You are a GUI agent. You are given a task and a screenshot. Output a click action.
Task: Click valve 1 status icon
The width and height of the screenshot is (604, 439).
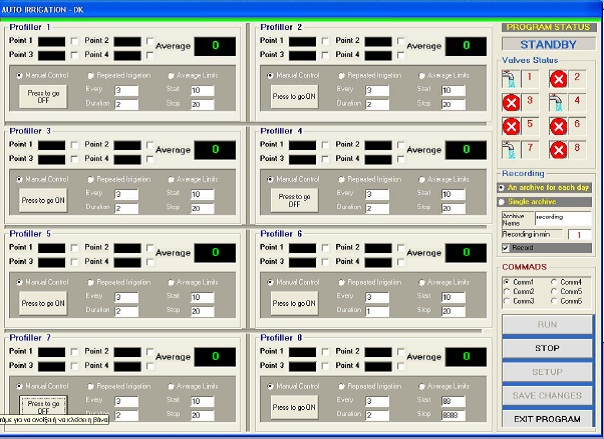click(511, 78)
